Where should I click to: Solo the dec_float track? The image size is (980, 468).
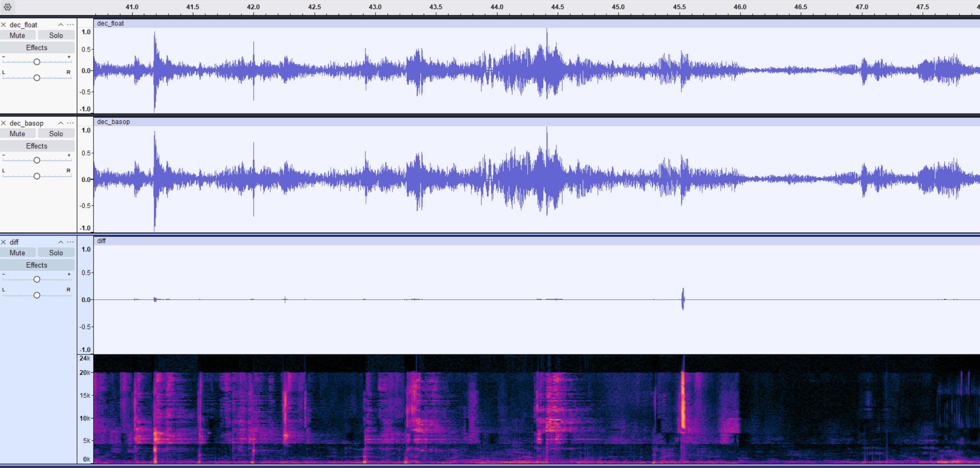(56, 35)
